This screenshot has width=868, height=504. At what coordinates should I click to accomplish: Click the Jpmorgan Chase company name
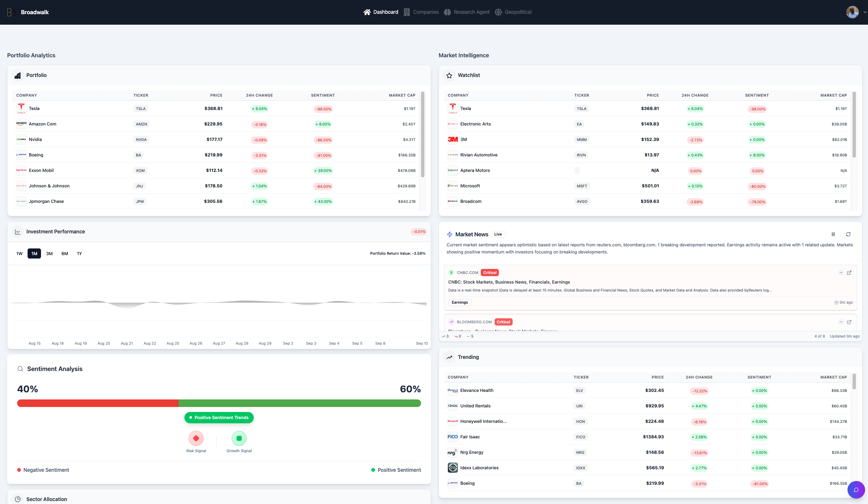click(46, 202)
